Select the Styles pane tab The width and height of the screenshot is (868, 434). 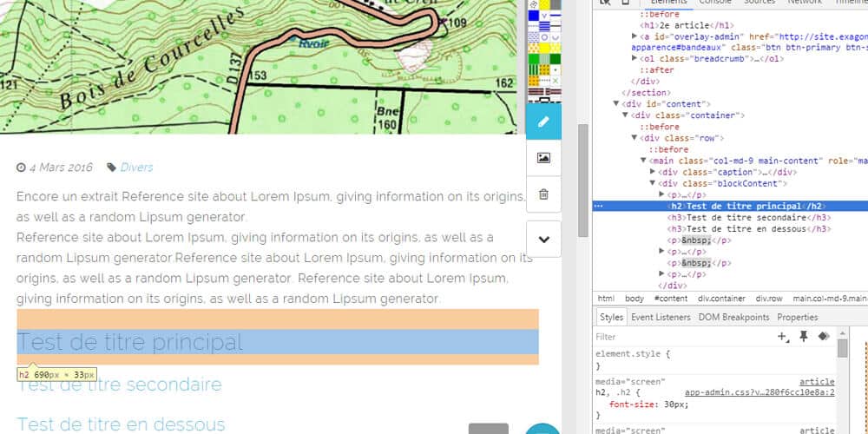pos(612,317)
